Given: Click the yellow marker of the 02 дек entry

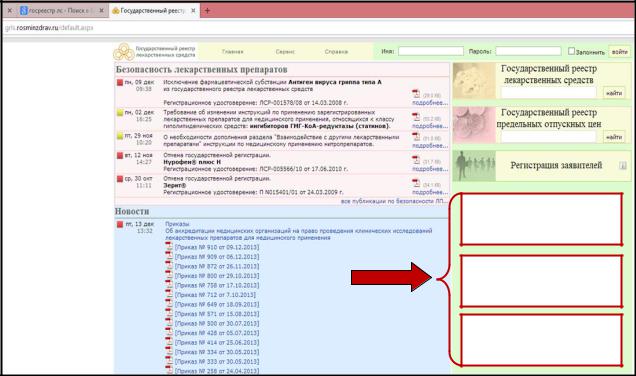Looking at the screenshot, I should (x=120, y=112).
